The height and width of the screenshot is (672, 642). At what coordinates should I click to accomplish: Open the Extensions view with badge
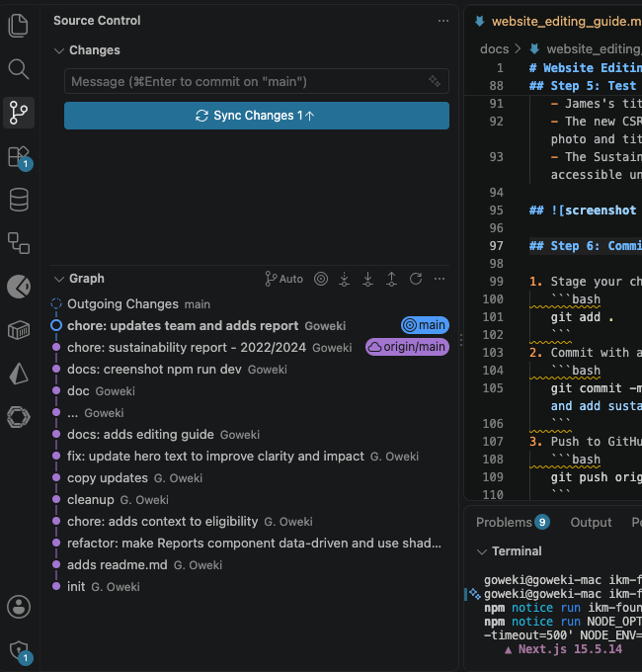coord(20,157)
